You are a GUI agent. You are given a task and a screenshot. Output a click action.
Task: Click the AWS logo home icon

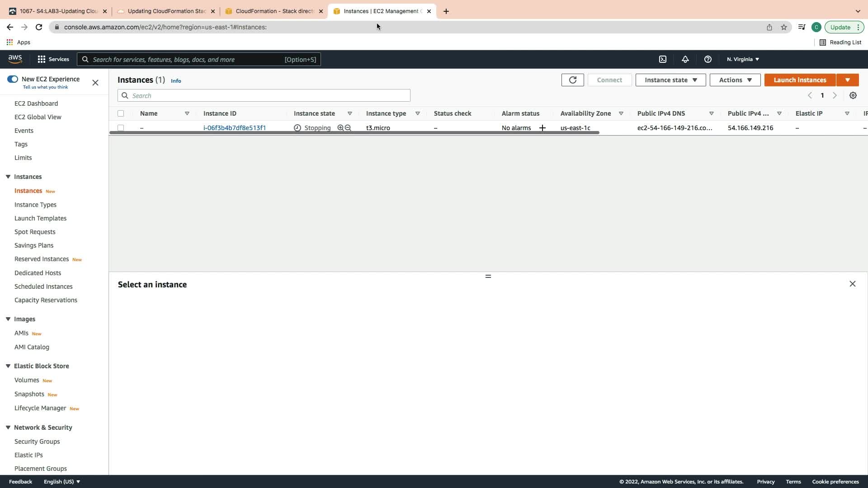15,59
